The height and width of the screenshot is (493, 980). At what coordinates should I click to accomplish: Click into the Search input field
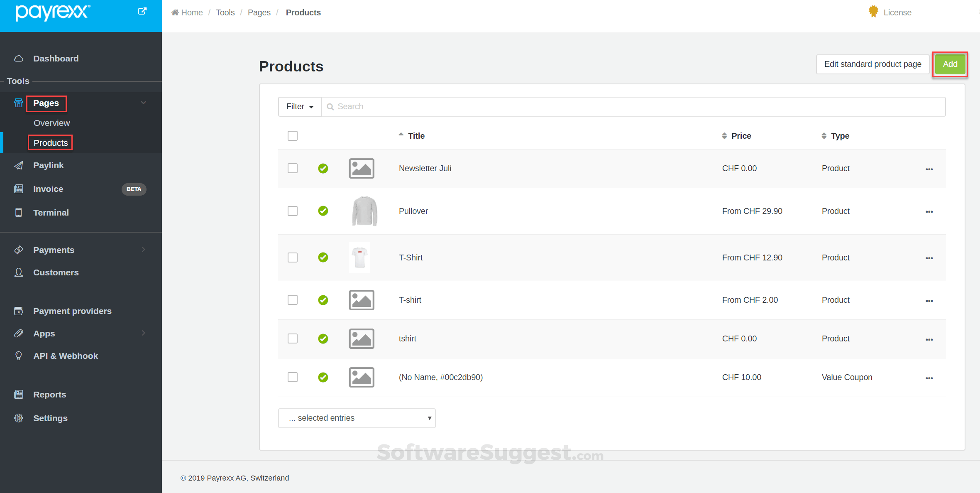click(633, 107)
